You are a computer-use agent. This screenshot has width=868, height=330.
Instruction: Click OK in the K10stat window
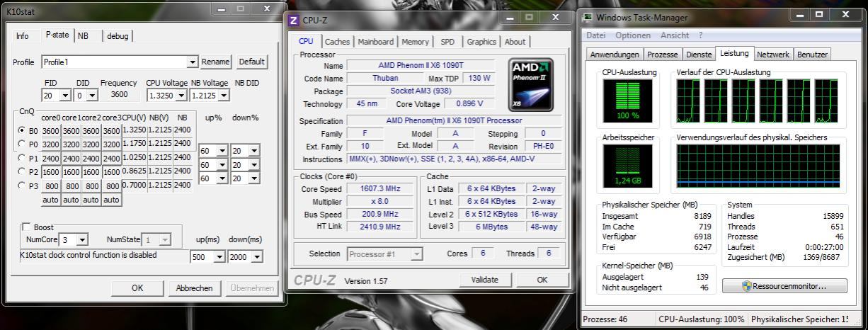pyautogui.click(x=137, y=288)
